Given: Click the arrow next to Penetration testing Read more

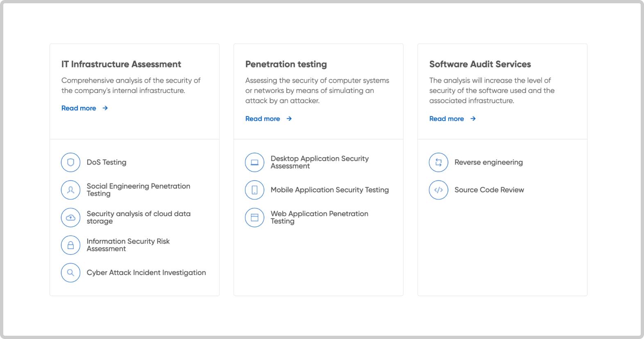Looking at the screenshot, I should point(289,119).
